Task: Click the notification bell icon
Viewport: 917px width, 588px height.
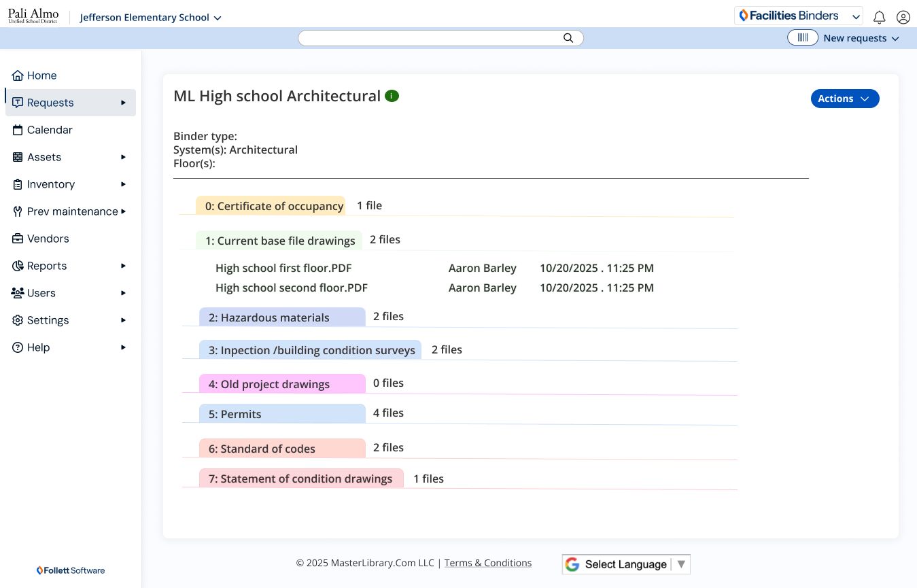Action: (x=879, y=18)
